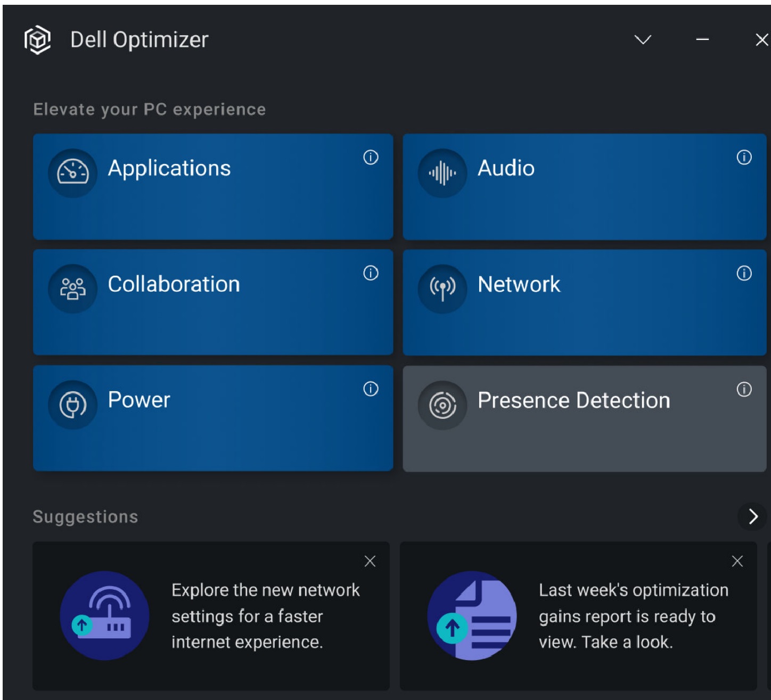Image resolution: width=771 pixels, height=700 pixels.
Task: Open the Power tile info icon
Action: click(x=371, y=389)
